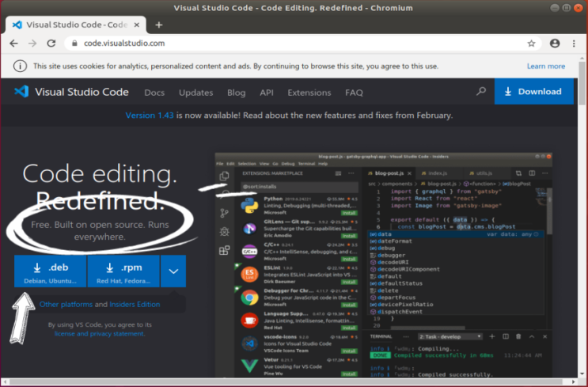
Task: Click the VS Code editor screenshot image
Action: [x=384, y=265]
